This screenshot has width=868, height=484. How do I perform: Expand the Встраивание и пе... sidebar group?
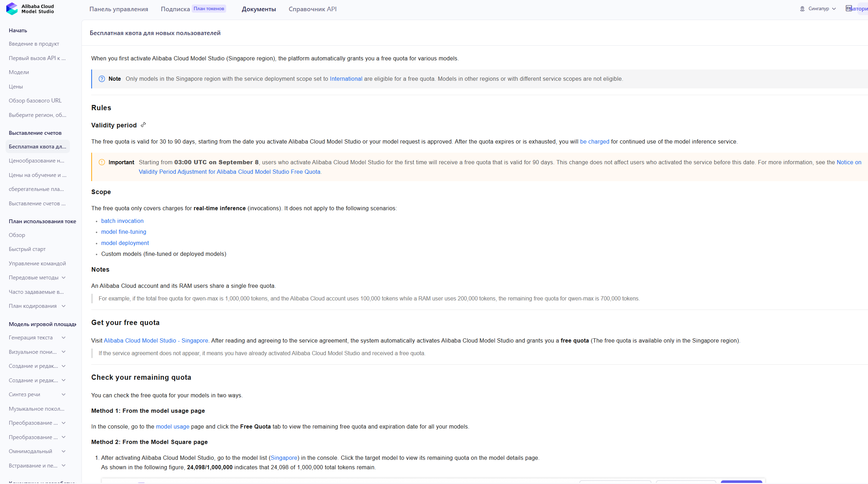[x=64, y=466]
